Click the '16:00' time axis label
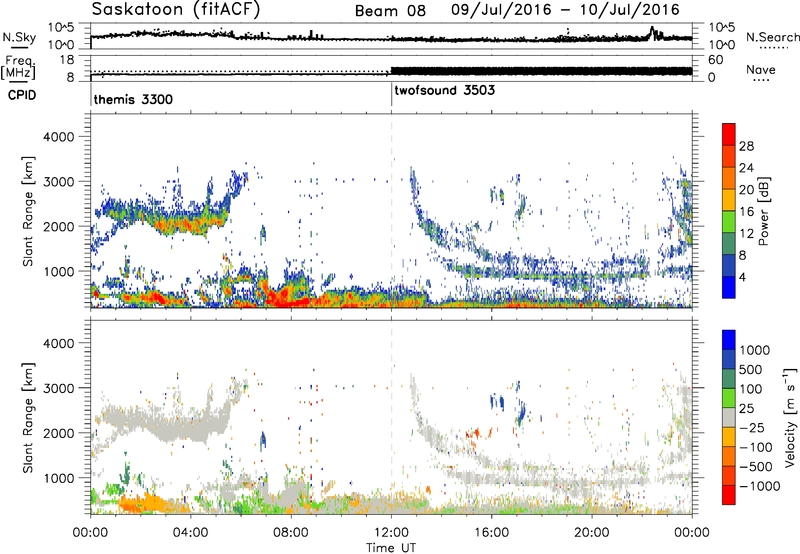Image resolution: width=800 pixels, height=554 pixels. (491, 533)
